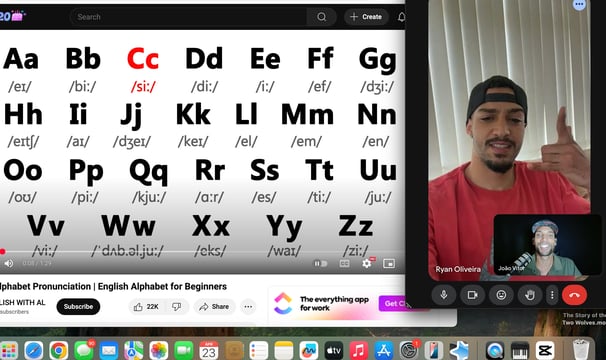
Task: Click the YouTube logo in the header
Action: 12,16
